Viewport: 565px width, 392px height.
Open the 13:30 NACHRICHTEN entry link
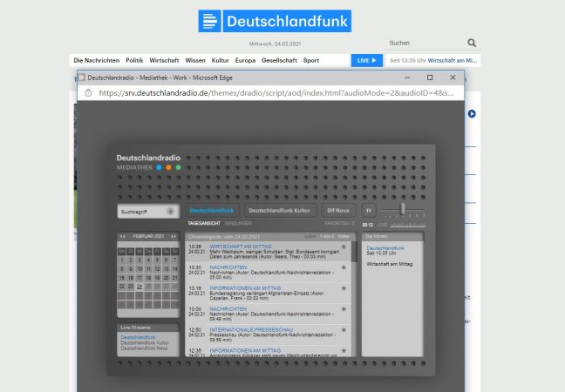(228, 267)
